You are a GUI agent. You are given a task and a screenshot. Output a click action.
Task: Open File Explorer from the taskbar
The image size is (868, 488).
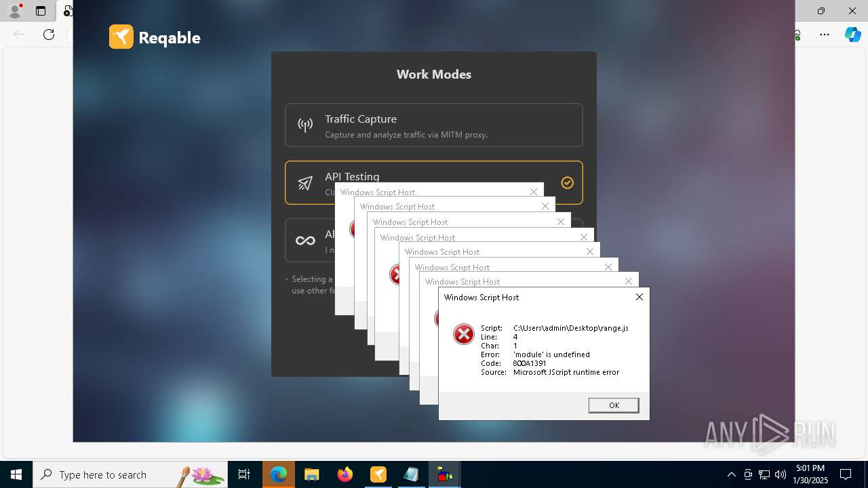[x=311, y=474]
